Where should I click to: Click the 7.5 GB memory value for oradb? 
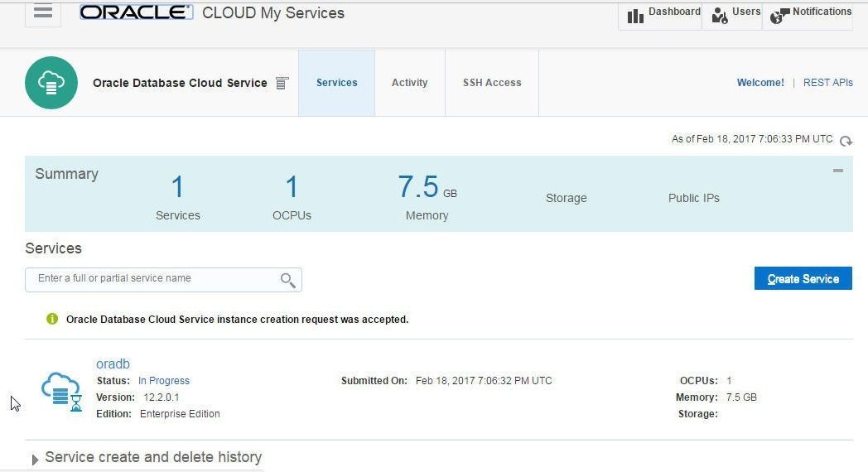point(741,397)
